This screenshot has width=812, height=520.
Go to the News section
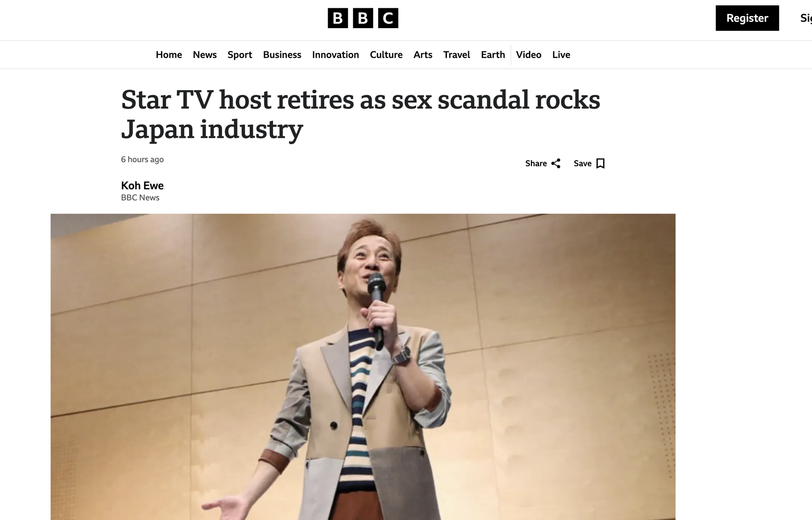pos(205,55)
